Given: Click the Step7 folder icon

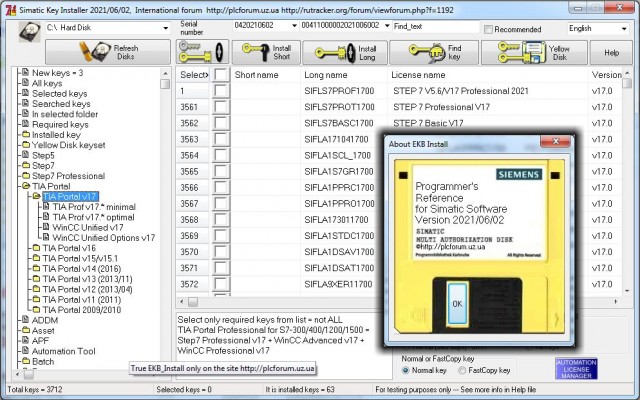Looking at the screenshot, I should 26,165.
